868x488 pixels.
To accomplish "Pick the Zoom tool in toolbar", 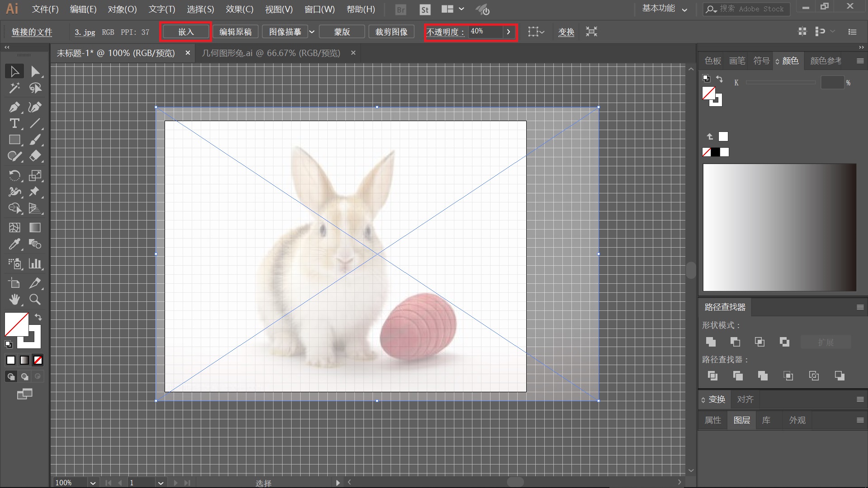I will click(35, 299).
